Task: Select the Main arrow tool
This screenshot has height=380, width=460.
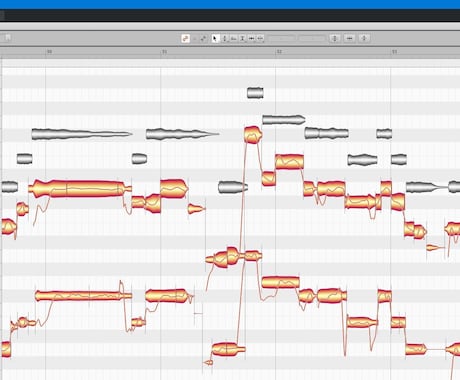Action: [215, 39]
